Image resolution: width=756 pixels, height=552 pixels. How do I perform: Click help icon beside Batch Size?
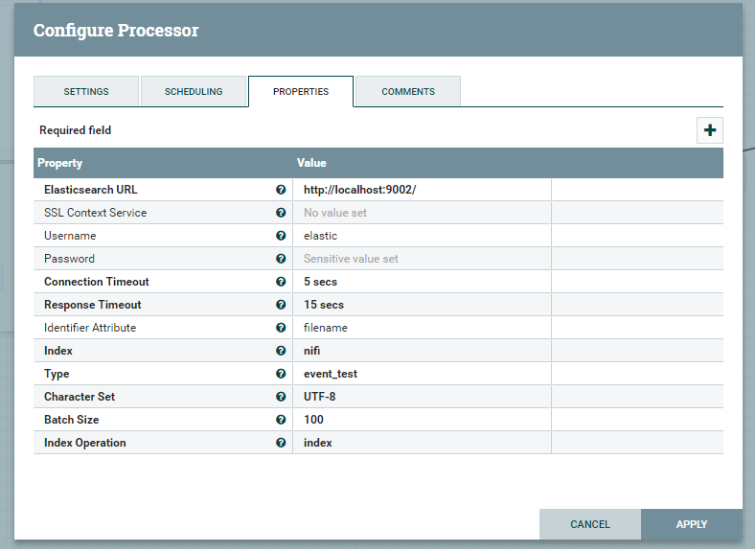point(281,420)
